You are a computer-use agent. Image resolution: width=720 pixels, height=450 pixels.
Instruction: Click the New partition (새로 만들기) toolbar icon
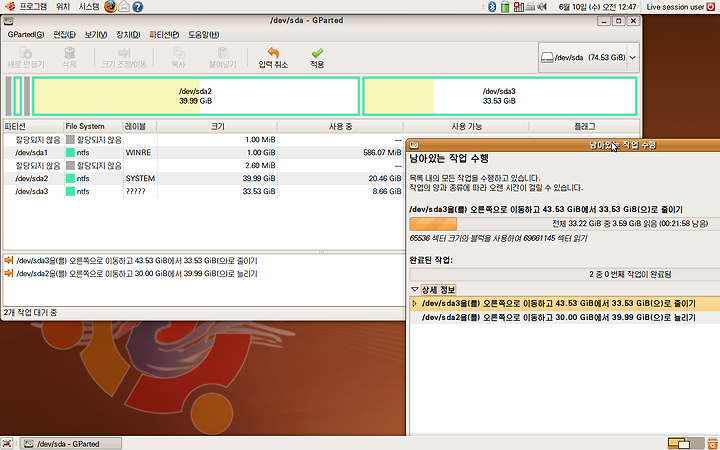click(x=26, y=53)
